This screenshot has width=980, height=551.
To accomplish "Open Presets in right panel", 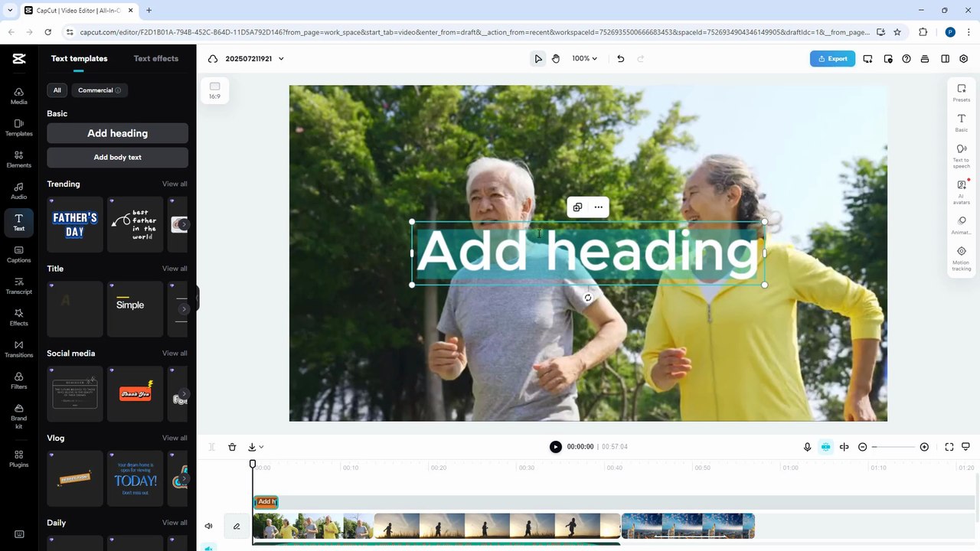I will tap(961, 93).
